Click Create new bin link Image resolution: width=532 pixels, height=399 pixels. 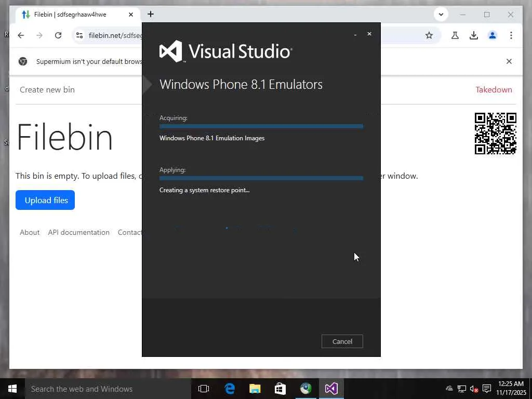[x=47, y=89]
